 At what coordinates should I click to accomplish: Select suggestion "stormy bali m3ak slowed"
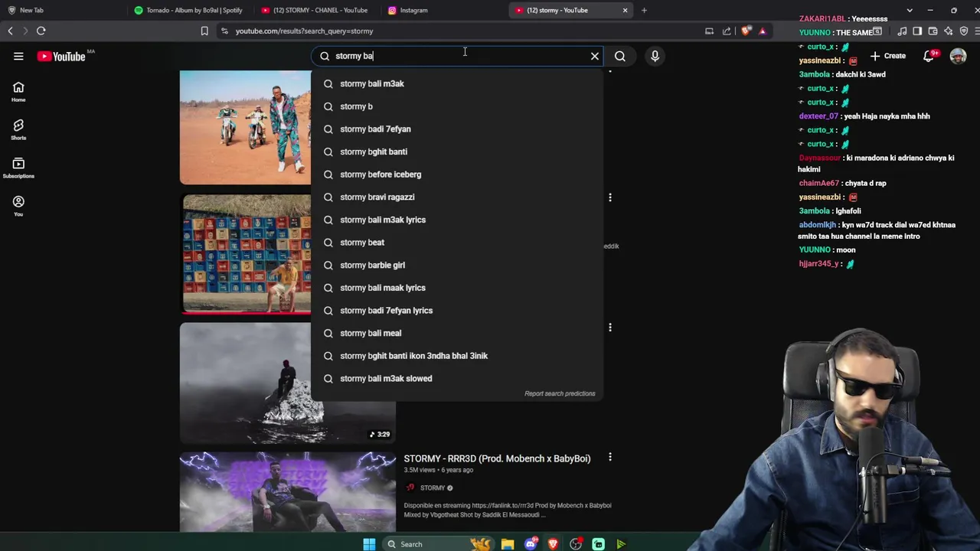pos(456,378)
